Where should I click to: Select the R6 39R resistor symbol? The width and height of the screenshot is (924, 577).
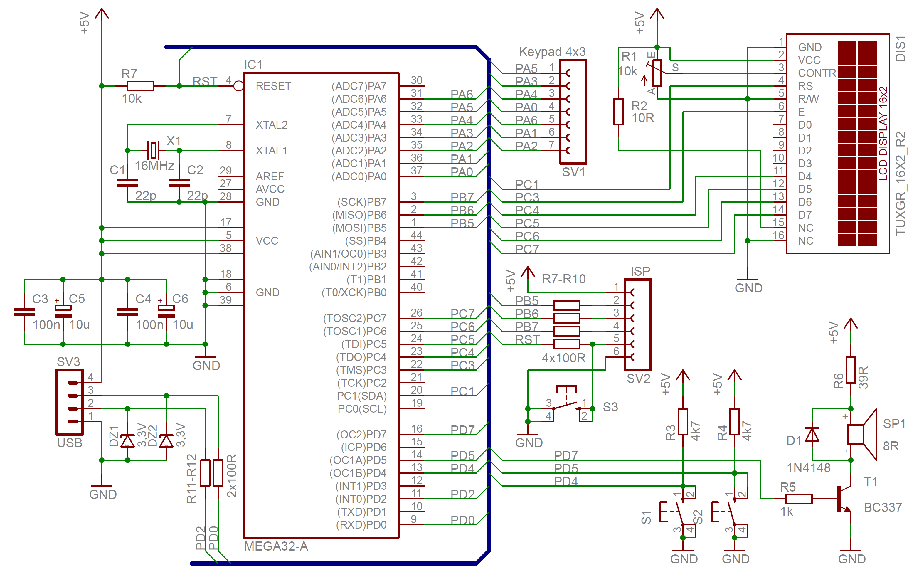pos(851,370)
